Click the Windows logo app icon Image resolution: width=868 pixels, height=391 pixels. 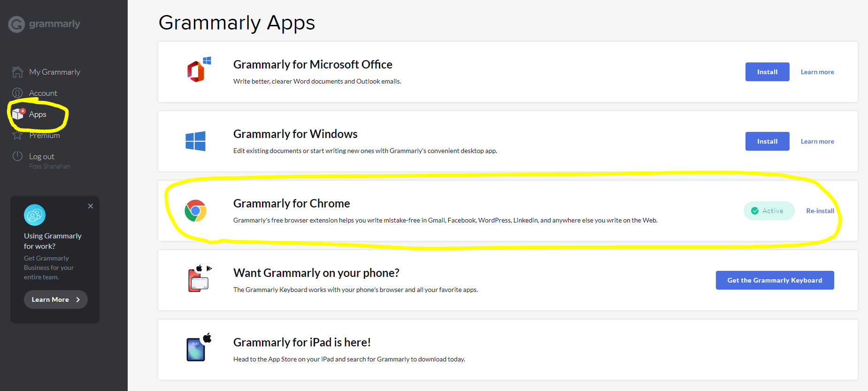[195, 141]
